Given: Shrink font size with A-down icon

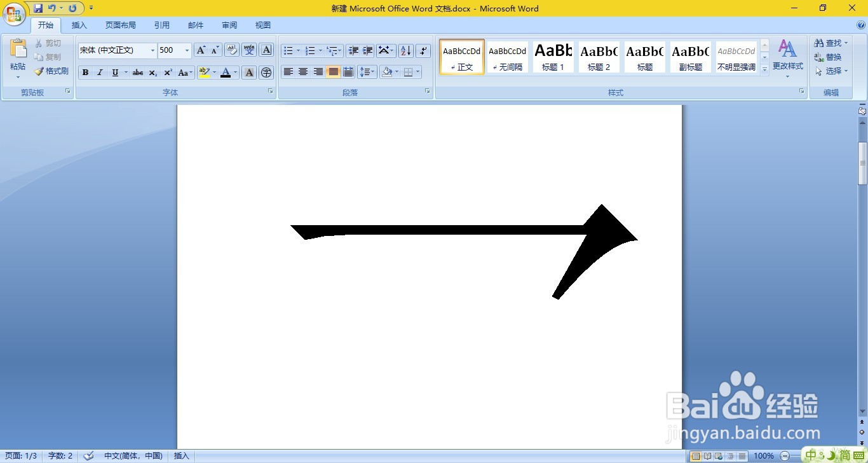Looking at the screenshot, I should [215, 50].
